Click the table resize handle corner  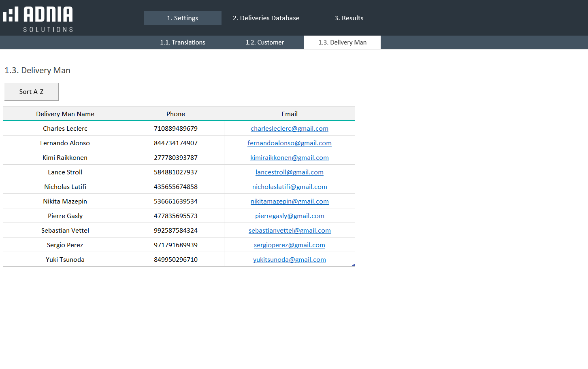(354, 265)
